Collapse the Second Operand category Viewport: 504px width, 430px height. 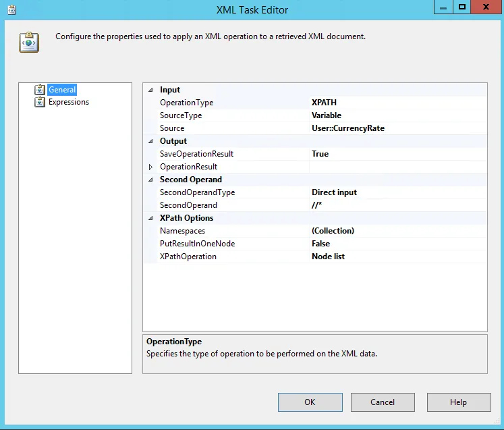[x=150, y=180]
